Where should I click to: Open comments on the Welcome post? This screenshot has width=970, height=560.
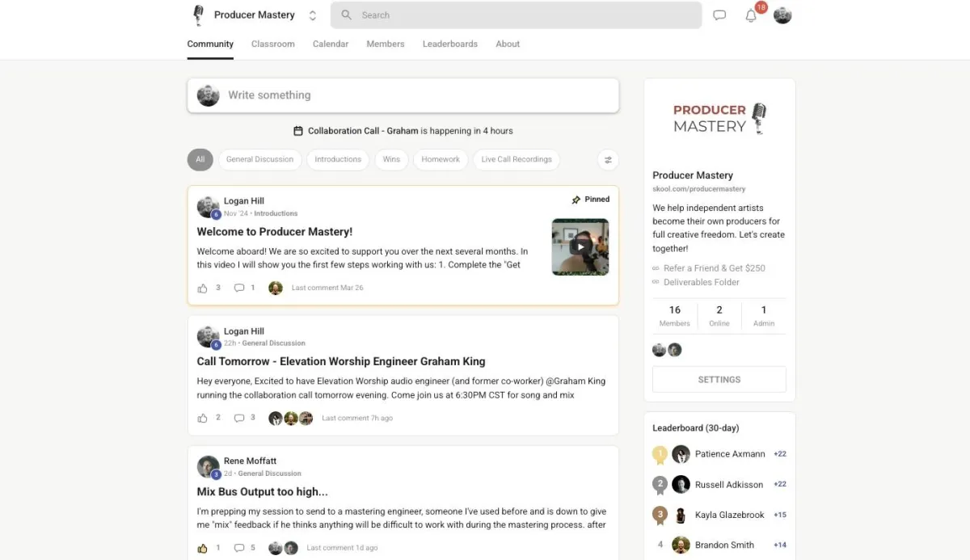tap(239, 288)
